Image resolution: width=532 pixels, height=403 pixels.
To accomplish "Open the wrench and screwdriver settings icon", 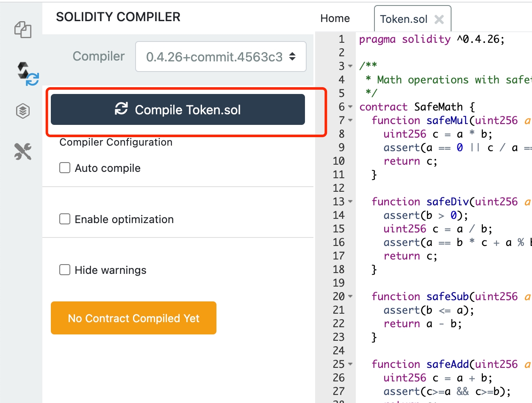I will (x=23, y=151).
